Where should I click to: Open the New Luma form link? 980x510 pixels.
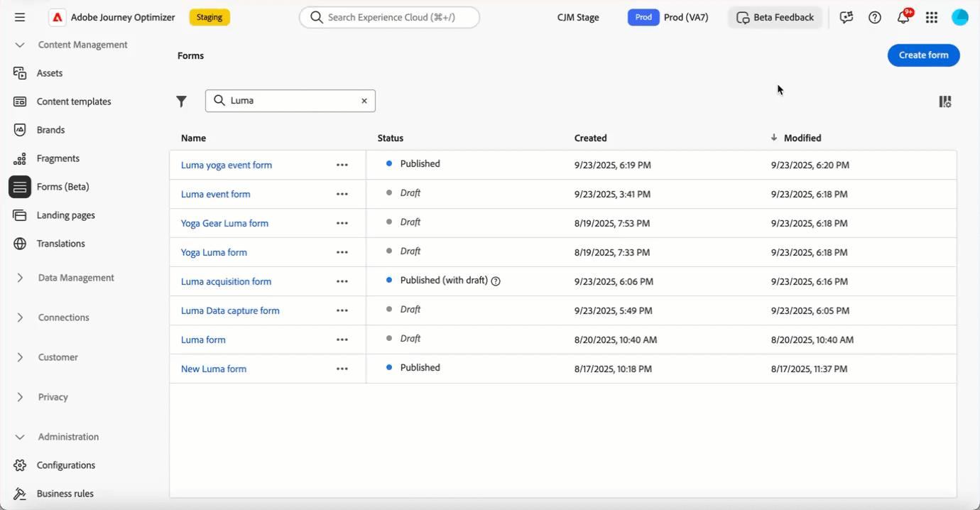click(x=214, y=369)
